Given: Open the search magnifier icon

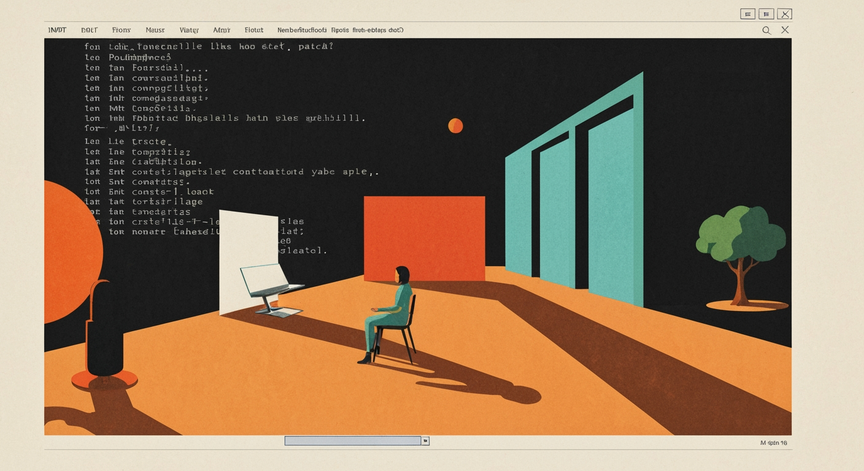Looking at the screenshot, I should tap(766, 30).
